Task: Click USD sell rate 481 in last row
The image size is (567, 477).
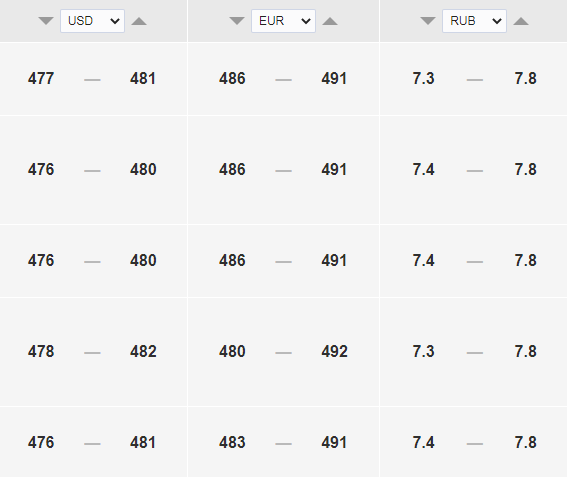Action: click(x=143, y=442)
